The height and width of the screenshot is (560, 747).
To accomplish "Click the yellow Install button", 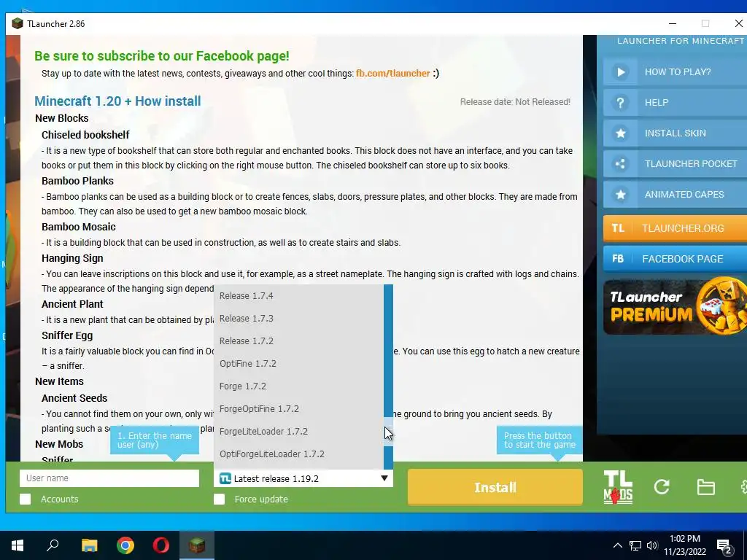I will [x=495, y=487].
